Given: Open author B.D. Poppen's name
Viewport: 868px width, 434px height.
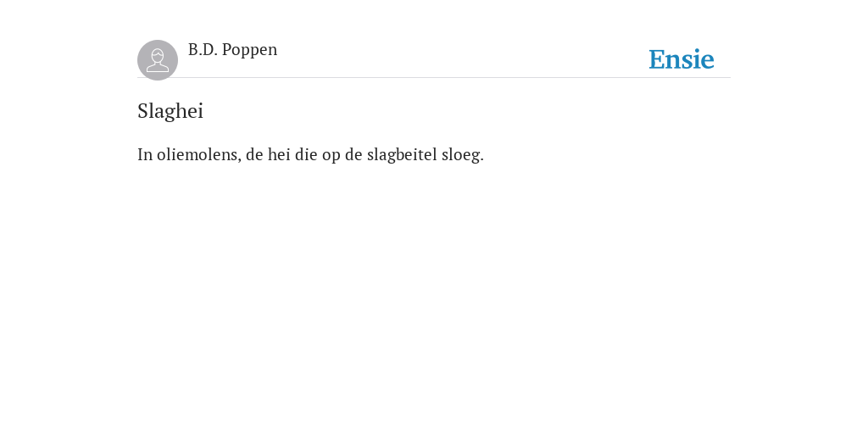Looking at the screenshot, I should pos(232,50).
